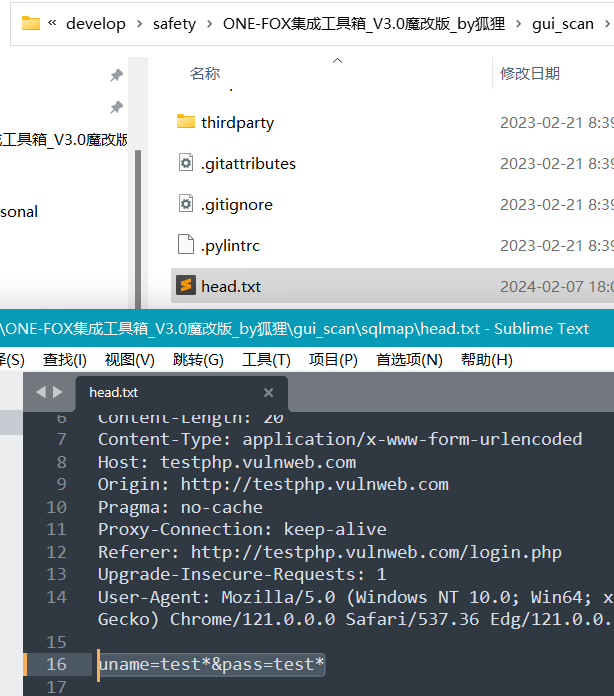Place cursor on Content-Type line
Image resolution: width=614 pixels, height=696 pixels.
[340, 439]
